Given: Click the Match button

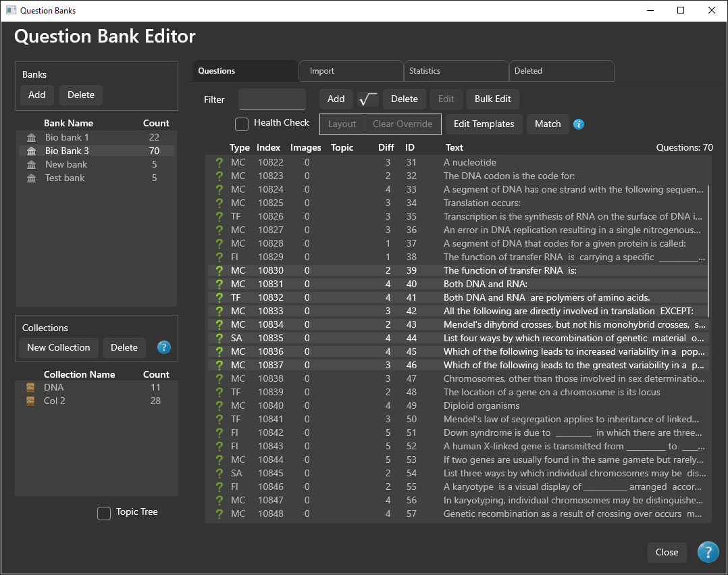Looking at the screenshot, I should click(548, 124).
